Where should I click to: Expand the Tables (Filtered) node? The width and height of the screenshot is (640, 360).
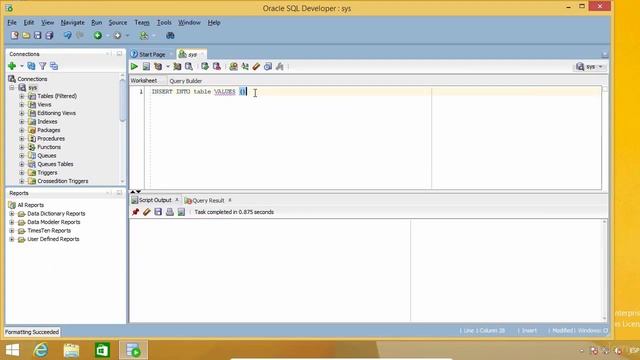(x=22, y=96)
